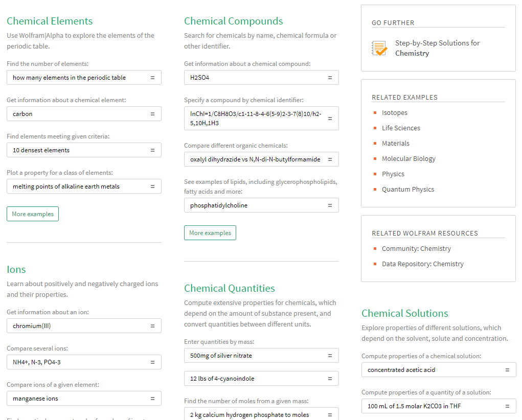Submit '500mg of silver nitrate' equals icon
The width and height of the screenshot is (522, 420).
coord(330,356)
